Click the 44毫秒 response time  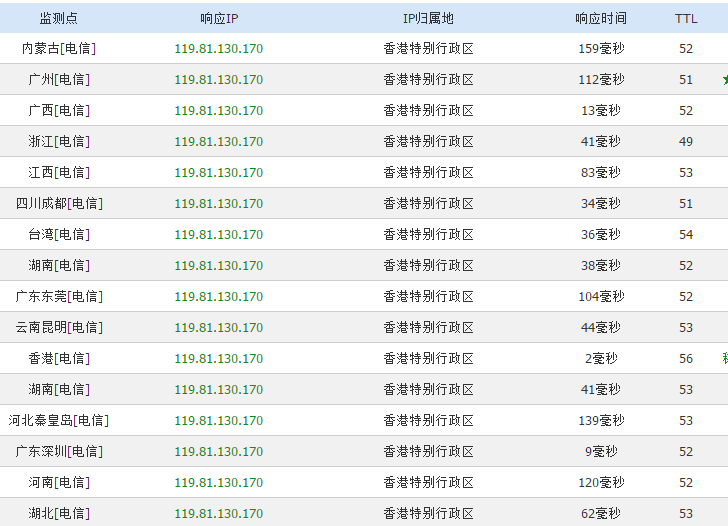click(601, 327)
